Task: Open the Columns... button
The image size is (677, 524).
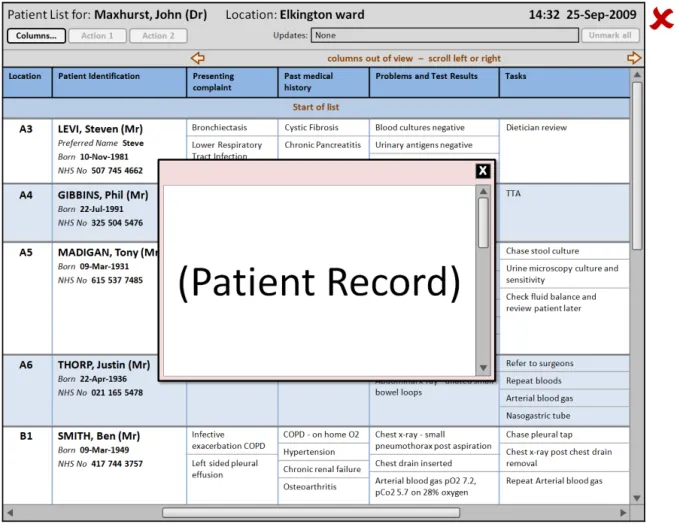Action: (x=37, y=36)
